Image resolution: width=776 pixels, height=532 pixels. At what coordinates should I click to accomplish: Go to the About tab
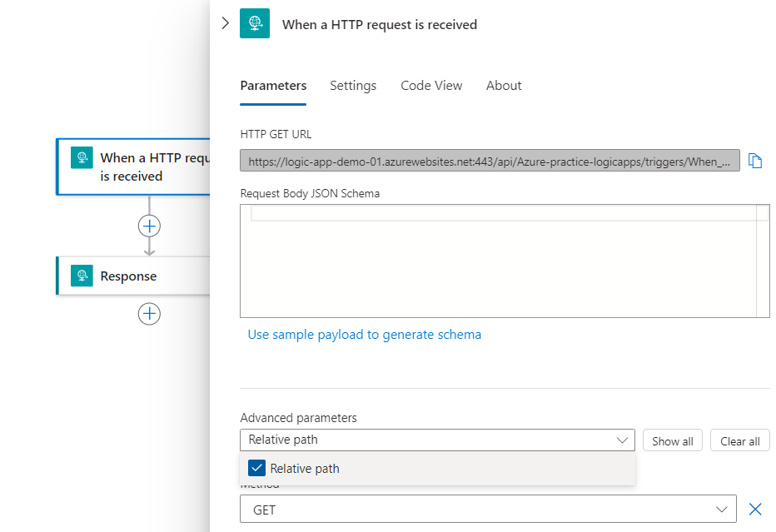point(504,86)
